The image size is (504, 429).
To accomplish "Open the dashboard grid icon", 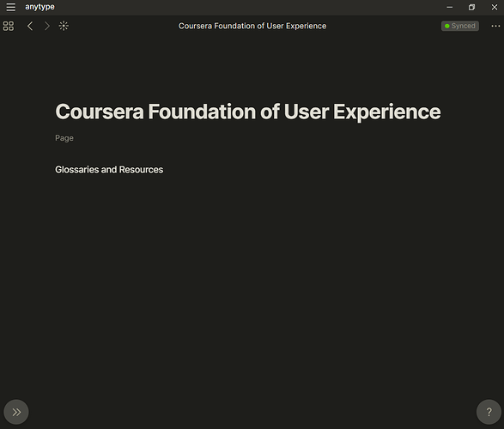I will coord(9,26).
